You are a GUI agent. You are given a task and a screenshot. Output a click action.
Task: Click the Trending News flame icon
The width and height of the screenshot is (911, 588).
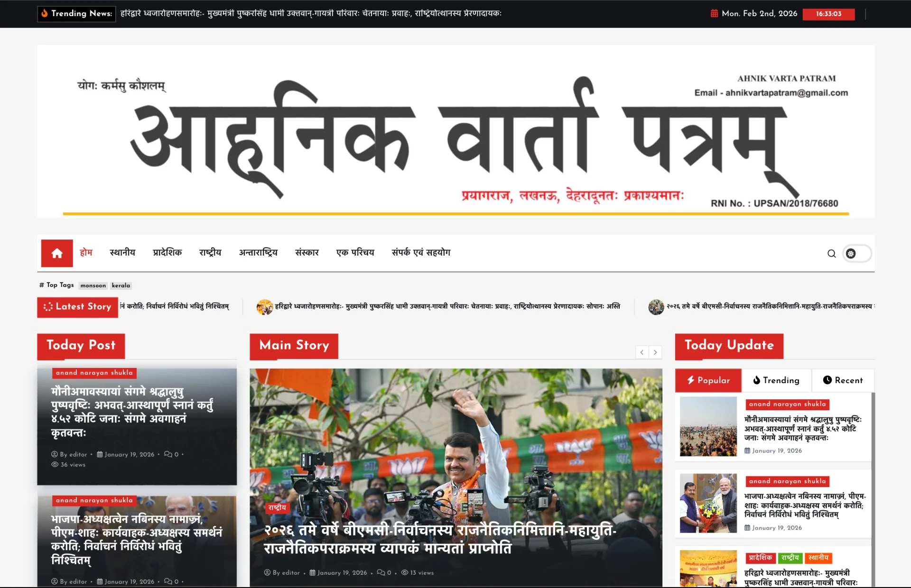[x=45, y=13]
